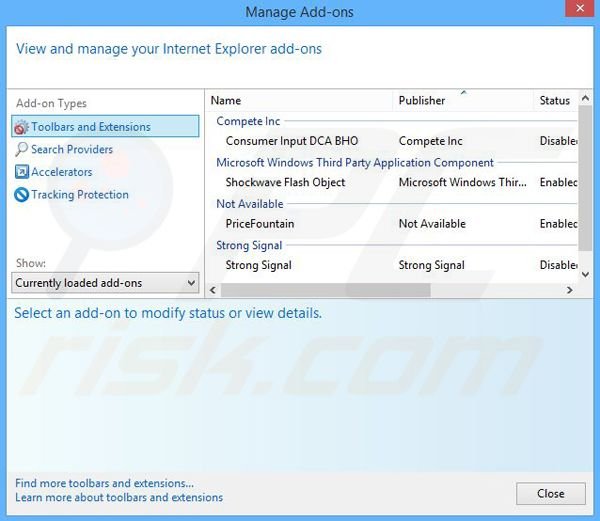600x521 pixels.
Task: Click the horizontal scrollbar left arrow
Action: point(213,290)
